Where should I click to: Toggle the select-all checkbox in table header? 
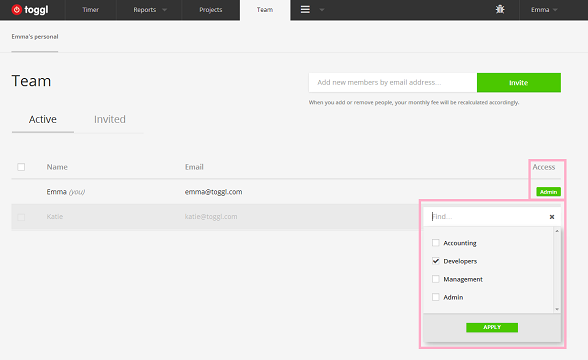pos(21,167)
